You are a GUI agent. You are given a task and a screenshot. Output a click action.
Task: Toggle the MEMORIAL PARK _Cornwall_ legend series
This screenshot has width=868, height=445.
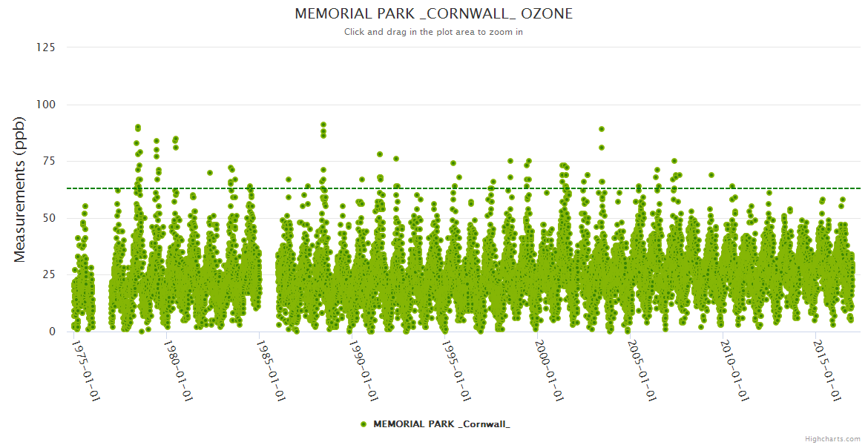(441, 424)
